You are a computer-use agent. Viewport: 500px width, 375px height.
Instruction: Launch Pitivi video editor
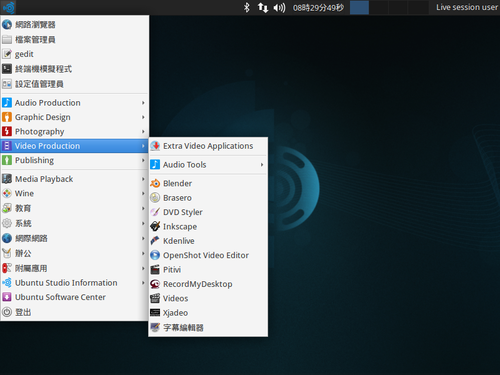[x=208, y=270]
